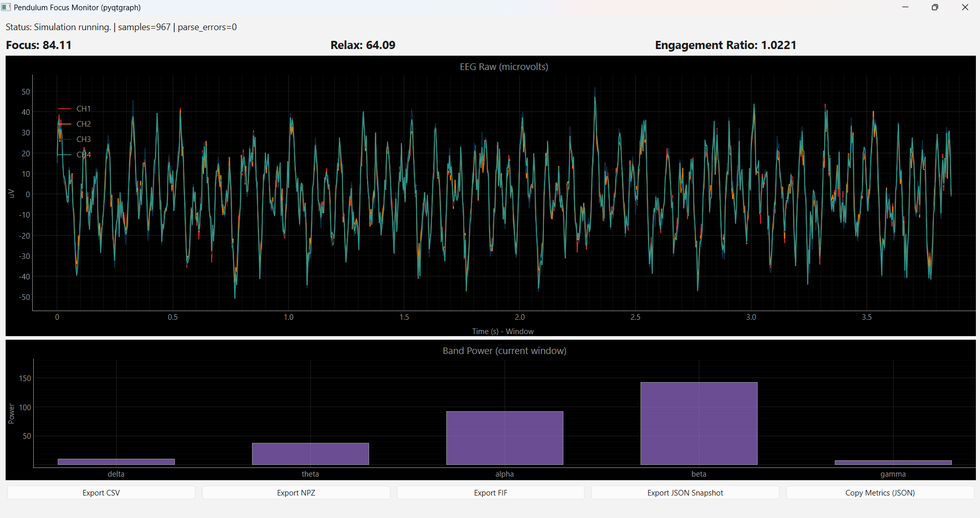Click the gamma band power bar
This screenshot has width=980, height=518.
click(893, 462)
